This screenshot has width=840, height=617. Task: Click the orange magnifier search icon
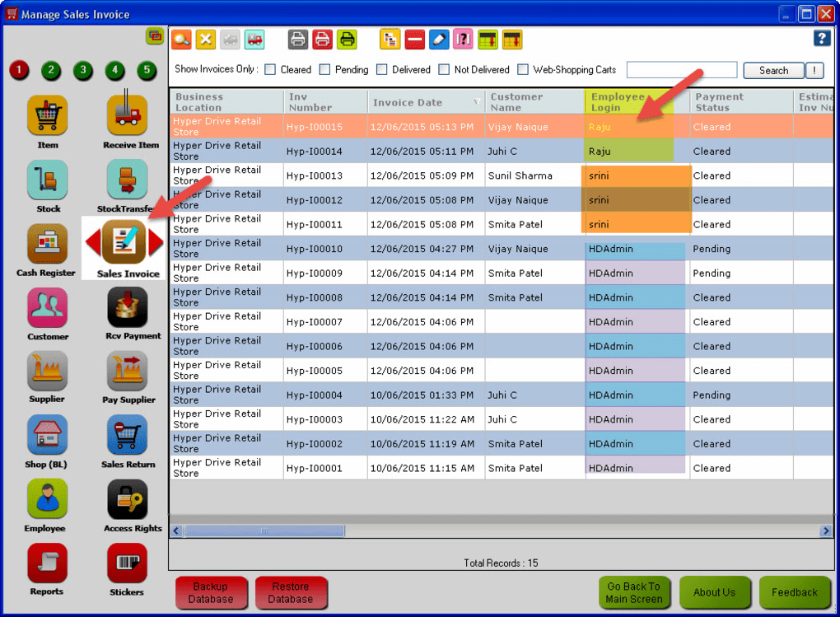tap(183, 39)
